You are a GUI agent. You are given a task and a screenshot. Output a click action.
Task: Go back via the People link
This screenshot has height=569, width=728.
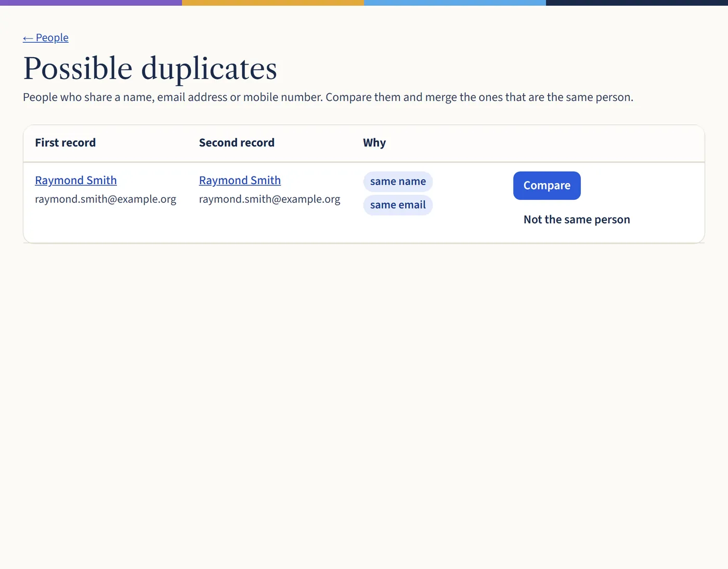coord(46,37)
